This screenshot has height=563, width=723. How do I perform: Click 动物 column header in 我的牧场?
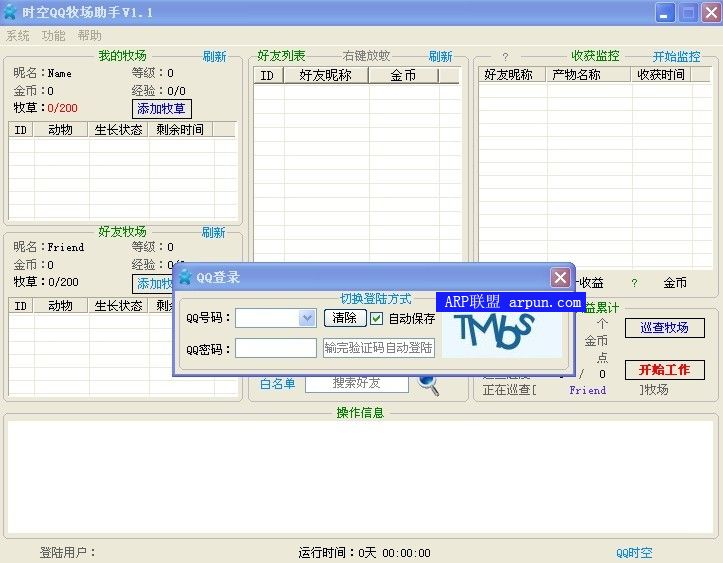(x=60, y=130)
